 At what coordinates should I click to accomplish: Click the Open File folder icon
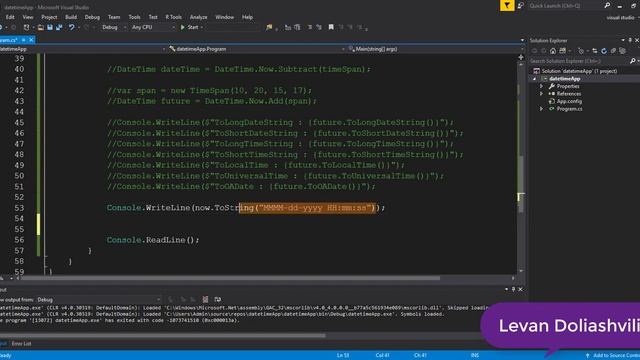click(x=40, y=27)
